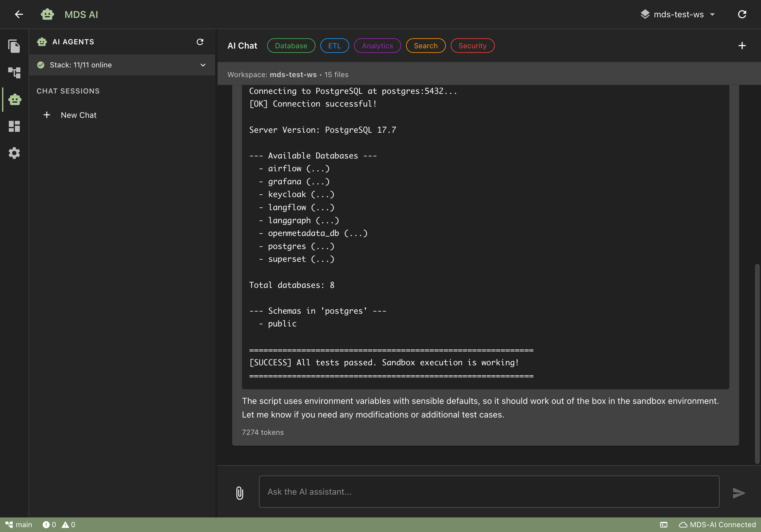This screenshot has height=532, width=761.
Task: Open the settings gear icon
Action: 14,153
